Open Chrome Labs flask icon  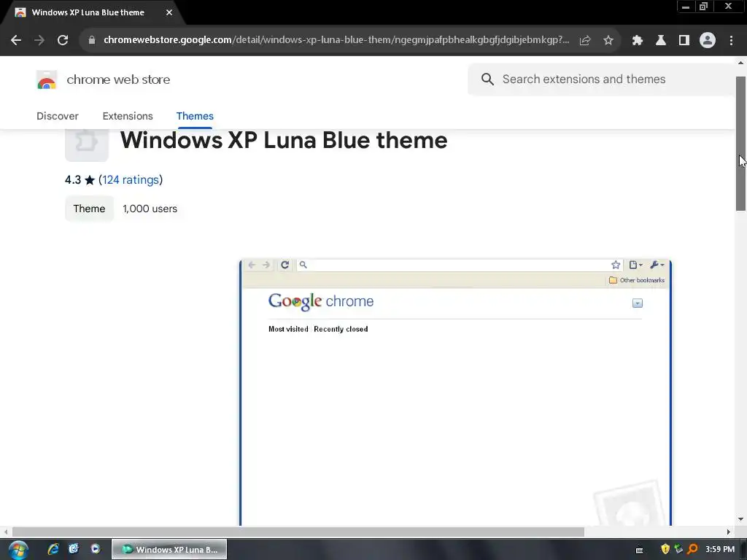click(661, 41)
